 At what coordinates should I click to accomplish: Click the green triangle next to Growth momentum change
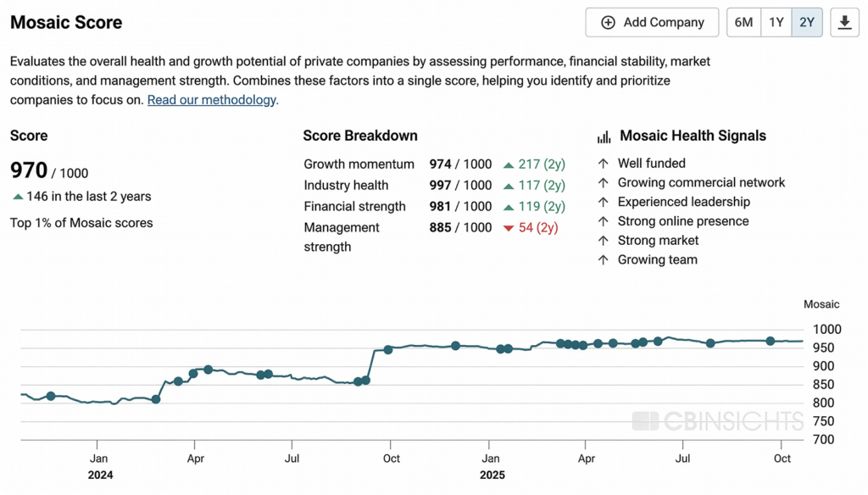tap(509, 164)
